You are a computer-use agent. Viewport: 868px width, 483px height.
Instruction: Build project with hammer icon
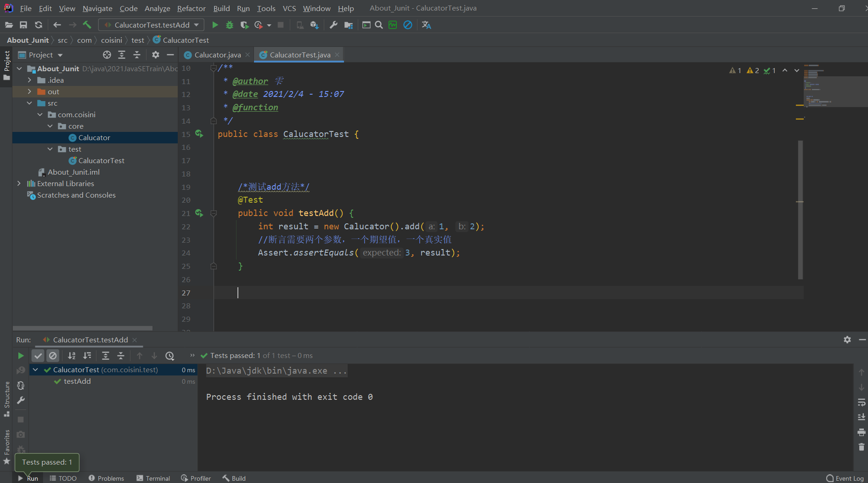87,25
